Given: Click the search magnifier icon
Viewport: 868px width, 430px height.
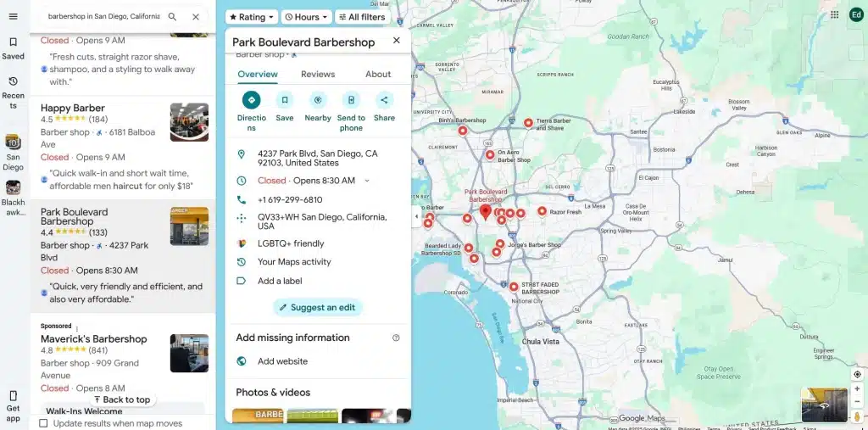Looking at the screenshot, I should [x=173, y=17].
